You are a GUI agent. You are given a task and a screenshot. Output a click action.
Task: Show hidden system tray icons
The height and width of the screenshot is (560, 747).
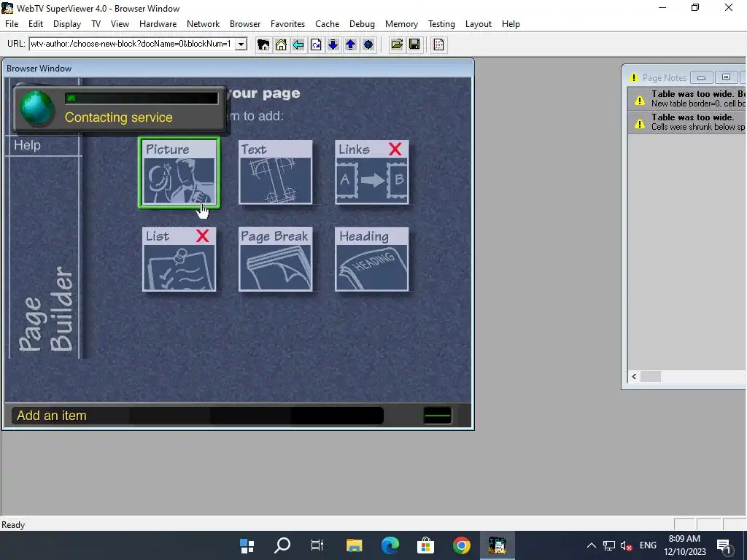click(x=591, y=545)
